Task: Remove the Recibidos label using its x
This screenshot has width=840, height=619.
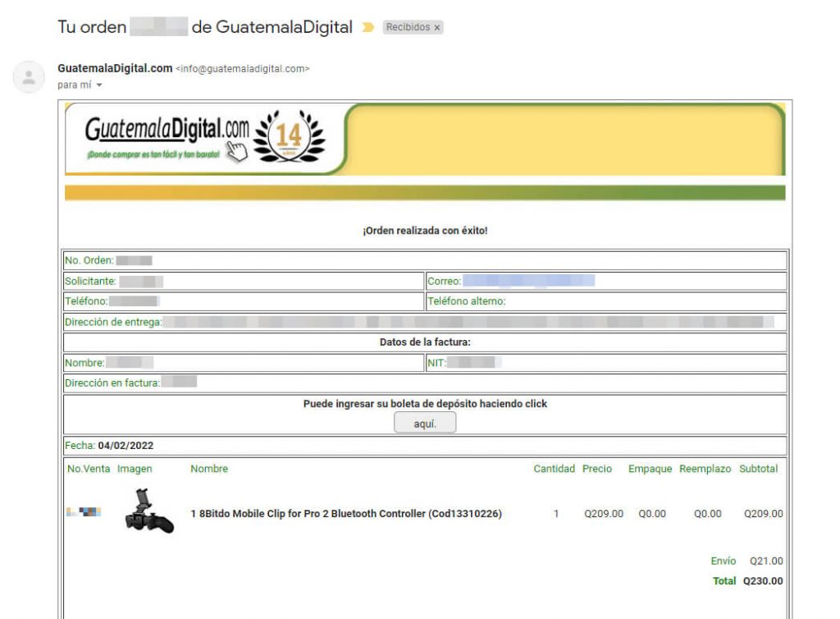Action: tap(437, 28)
